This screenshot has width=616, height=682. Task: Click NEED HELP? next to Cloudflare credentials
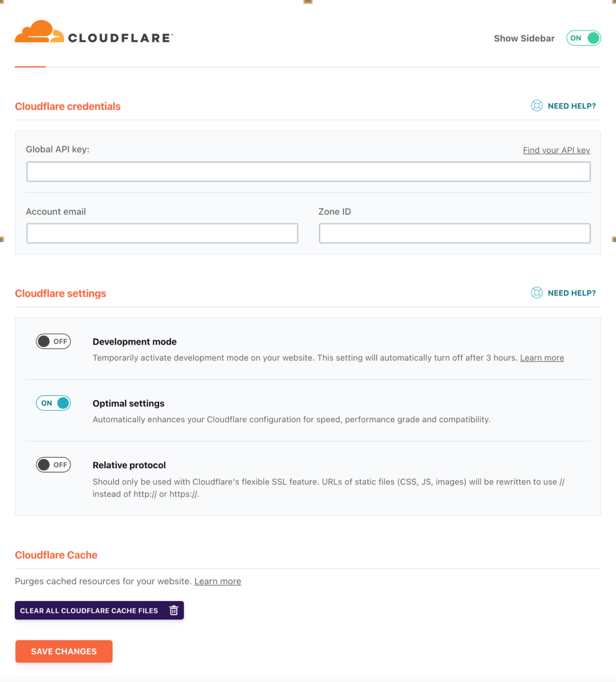click(x=572, y=106)
